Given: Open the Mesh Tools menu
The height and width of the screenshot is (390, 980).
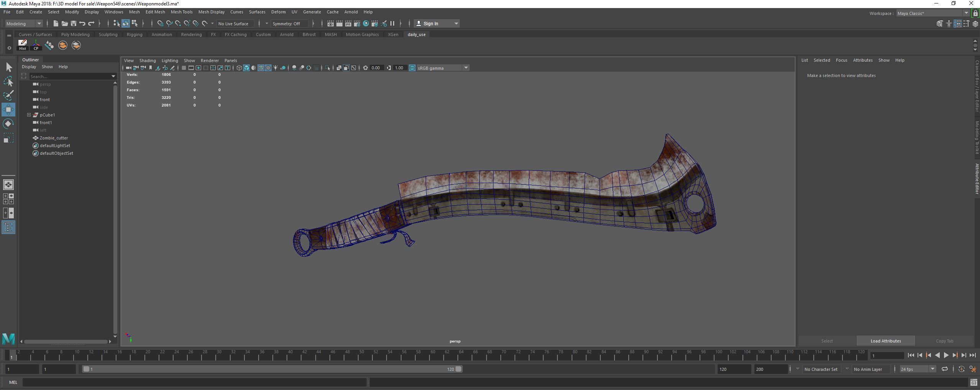Looking at the screenshot, I should click(x=182, y=12).
